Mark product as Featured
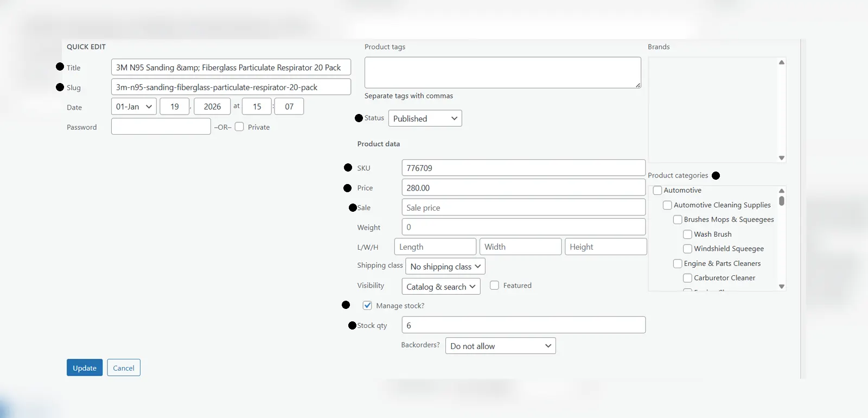This screenshot has width=868, height=418. [x=494, y=286]
